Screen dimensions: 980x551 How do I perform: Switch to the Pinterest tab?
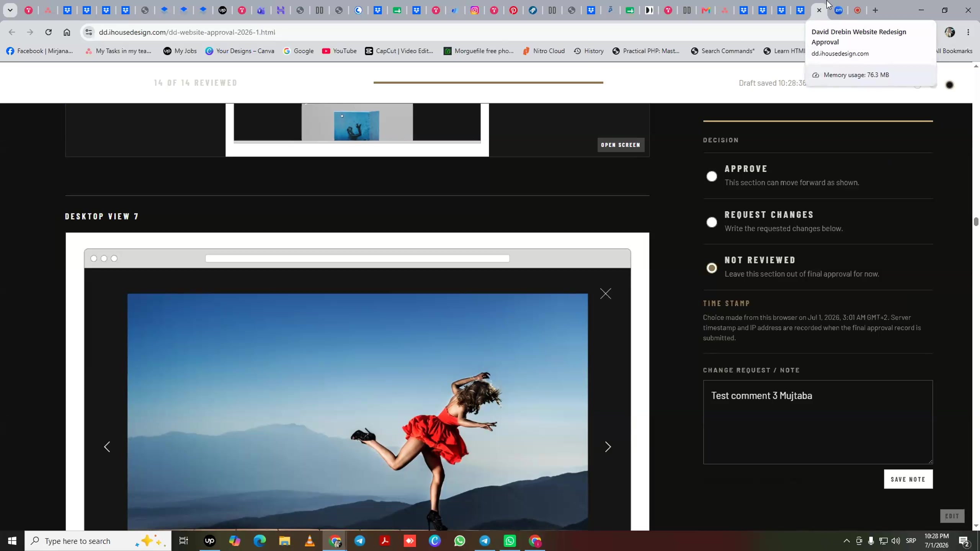(x=513, y=10)
